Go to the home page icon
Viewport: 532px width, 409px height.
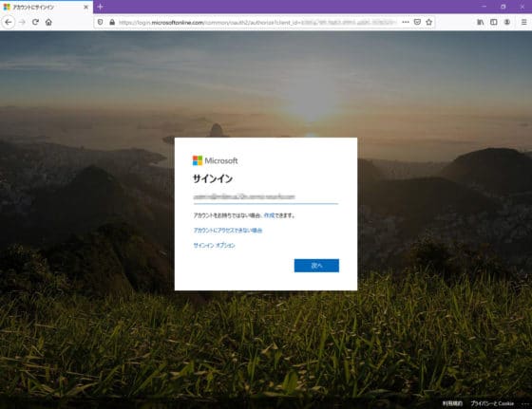(48, 22)
